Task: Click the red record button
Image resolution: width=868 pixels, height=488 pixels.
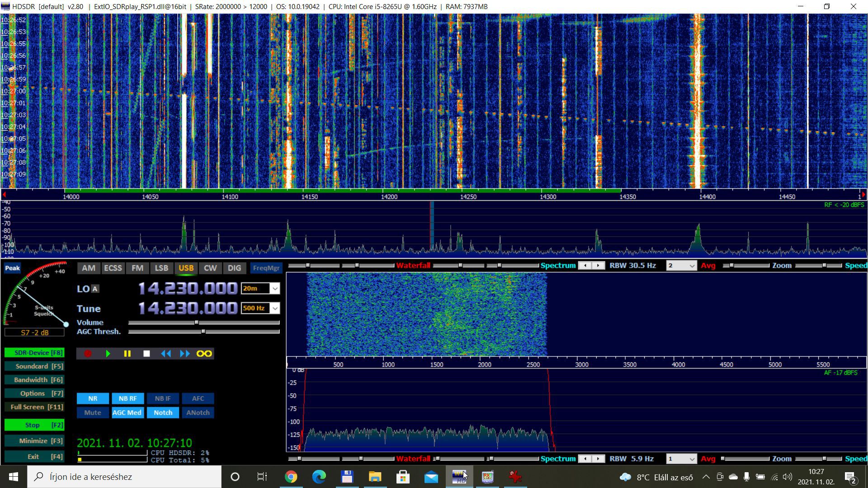Action: [88, 354]
